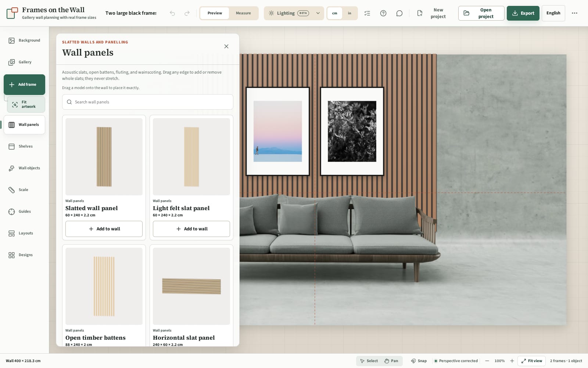The height and width of the screenshot is (368, 588).
Task: Set units to inches
Action: [x=349, y=13]
